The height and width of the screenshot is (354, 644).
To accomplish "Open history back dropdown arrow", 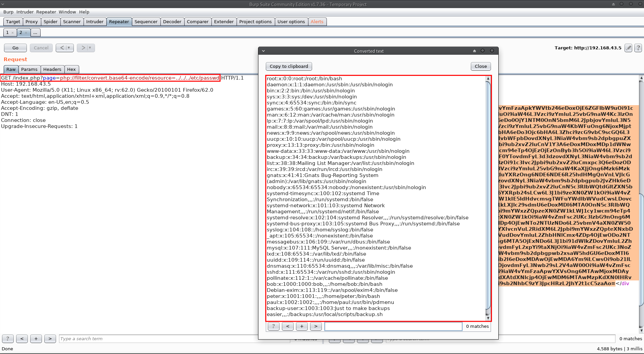I will [69, 48].
